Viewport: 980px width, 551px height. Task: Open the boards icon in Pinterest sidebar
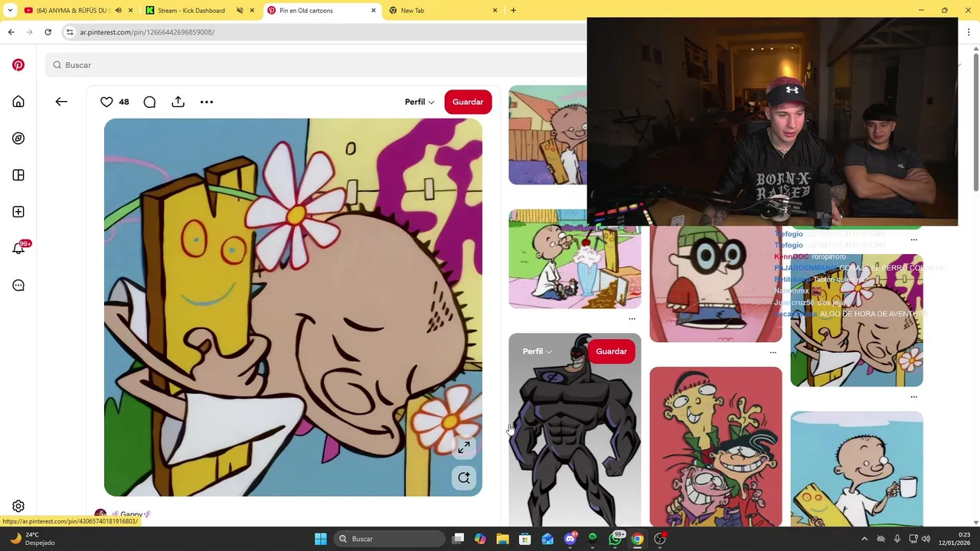coord(18,175)
